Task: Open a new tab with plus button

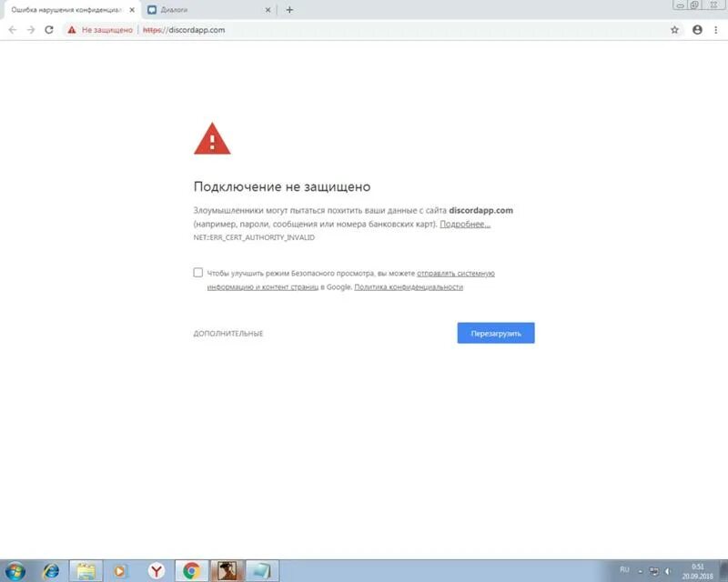Action: [289, 10]
